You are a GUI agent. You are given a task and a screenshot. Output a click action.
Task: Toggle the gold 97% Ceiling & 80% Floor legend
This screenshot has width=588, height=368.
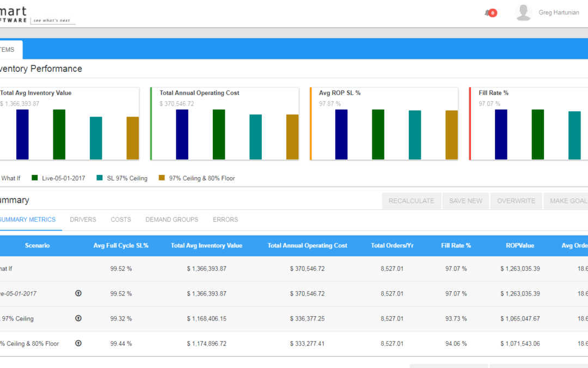[162, 178]
